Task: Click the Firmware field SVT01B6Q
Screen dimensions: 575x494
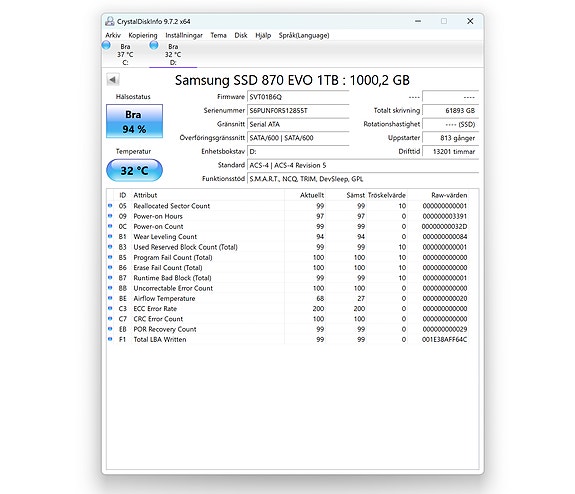Action: click(x=298, y=97)
